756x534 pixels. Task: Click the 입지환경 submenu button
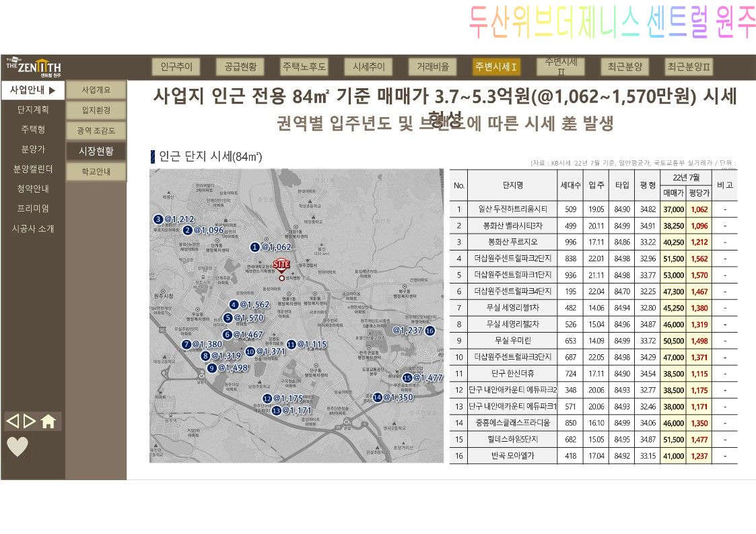point(96,110)
